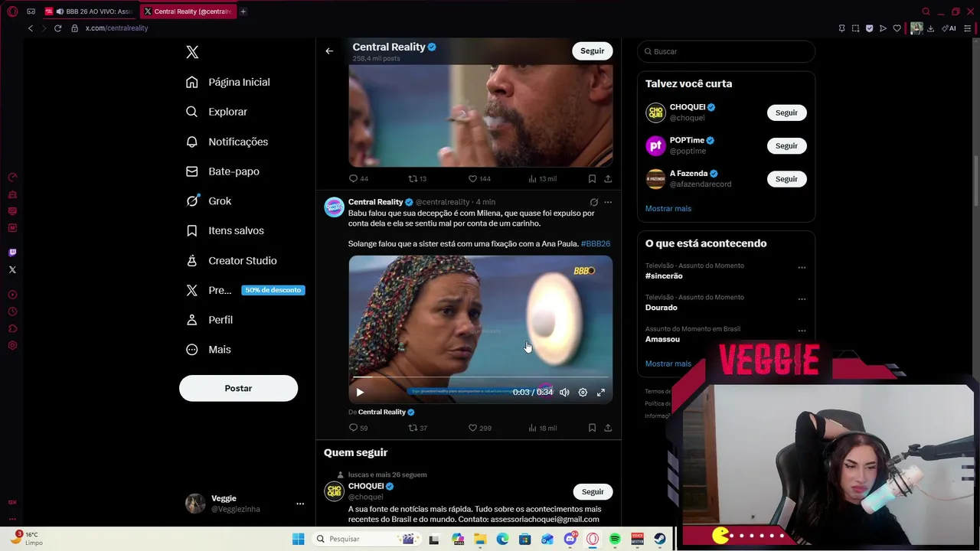This screenshot has width=980, height=551.
Task: Follow A Fazenda account
Action: click(786, 178)
